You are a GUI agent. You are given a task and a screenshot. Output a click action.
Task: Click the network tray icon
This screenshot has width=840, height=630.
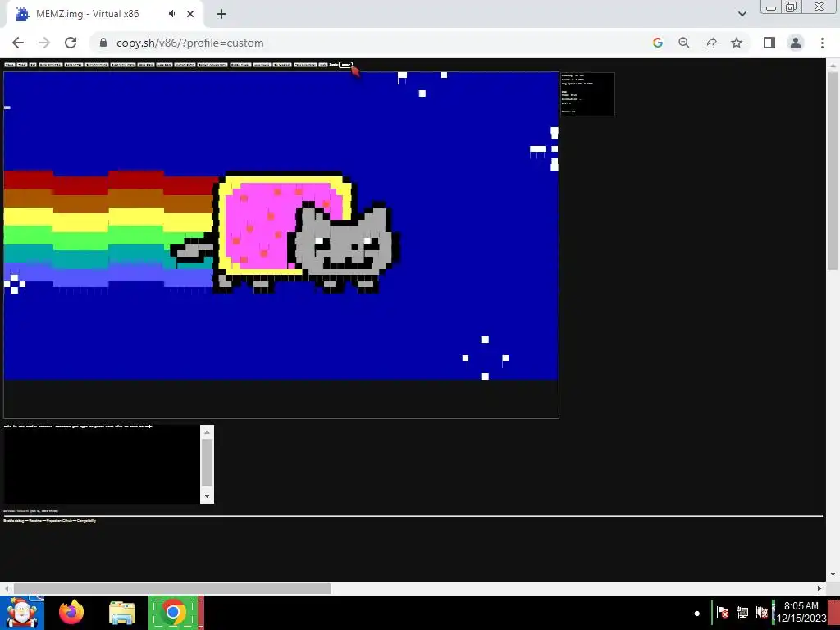pyautogui.click(x=742, y=612)
